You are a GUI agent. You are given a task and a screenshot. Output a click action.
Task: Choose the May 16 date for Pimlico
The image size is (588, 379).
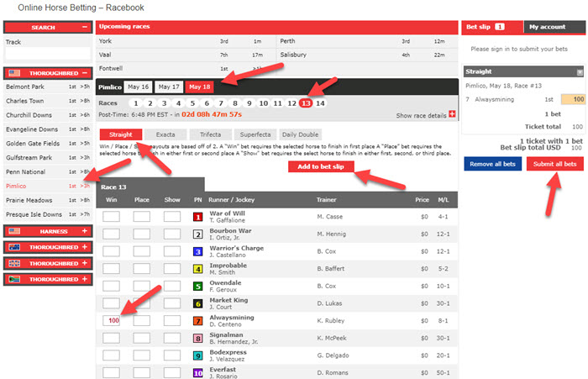(138, 87)
